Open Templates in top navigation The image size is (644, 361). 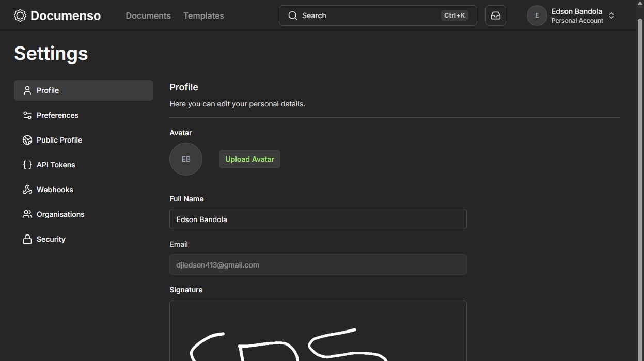pyautogui.click(x=203, y=15)
